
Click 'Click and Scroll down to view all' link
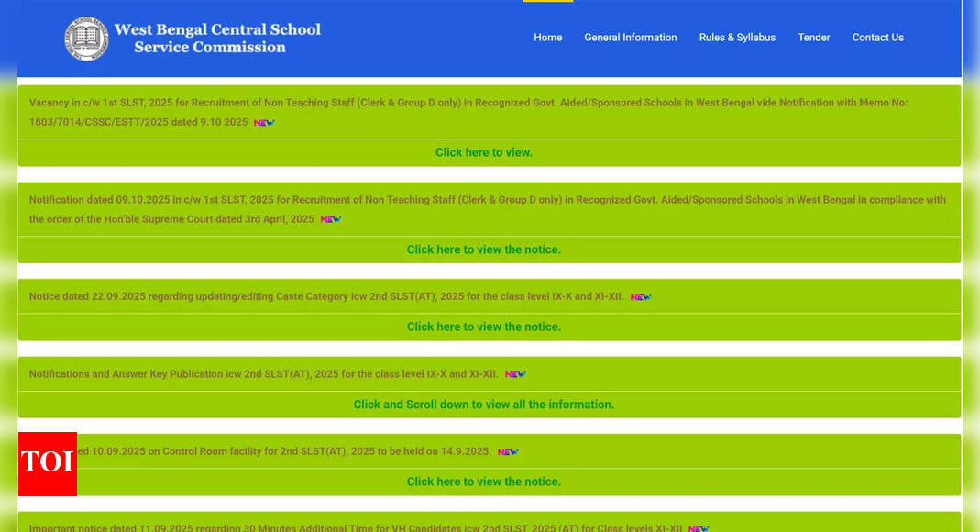click(484, 405)
